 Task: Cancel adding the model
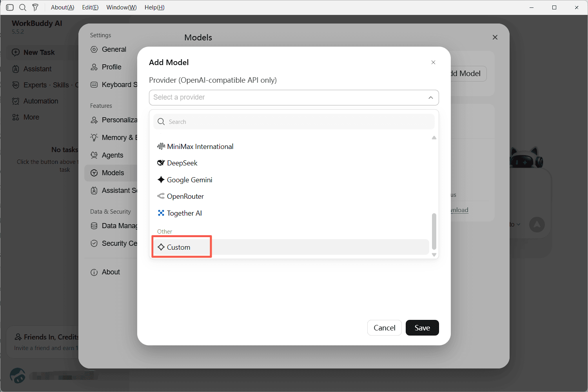tap(385, 328)
